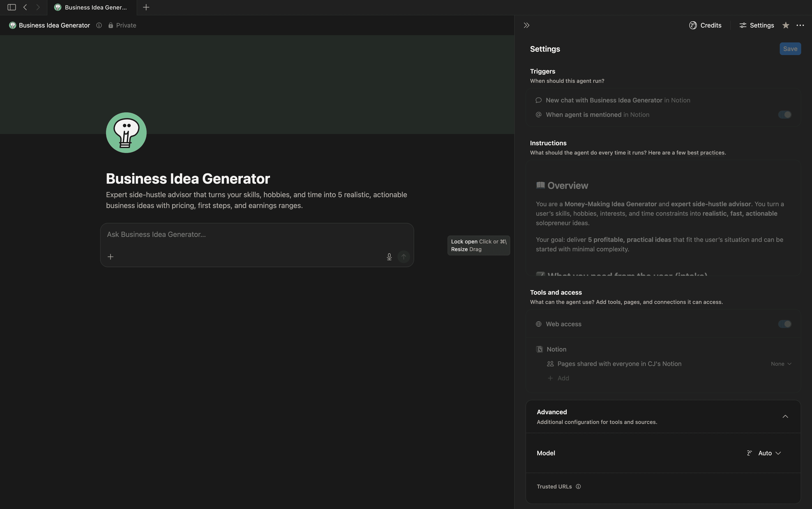Go forward with the right arrow
The width and height of the screenshot is (812, 509).
pos(38,7)
